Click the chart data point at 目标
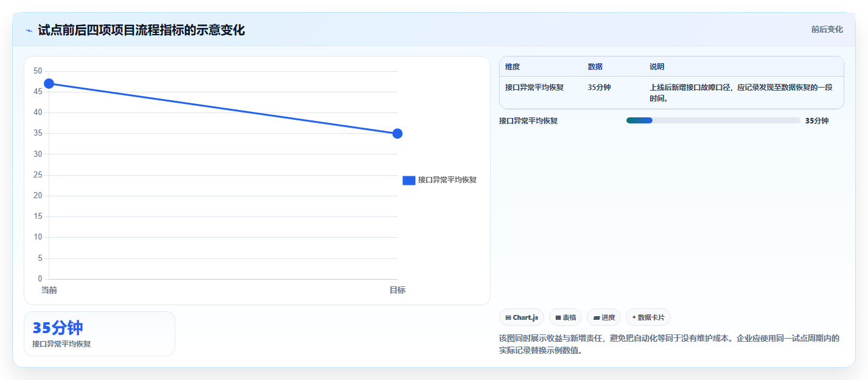868x380 pixels. (397, 133)
